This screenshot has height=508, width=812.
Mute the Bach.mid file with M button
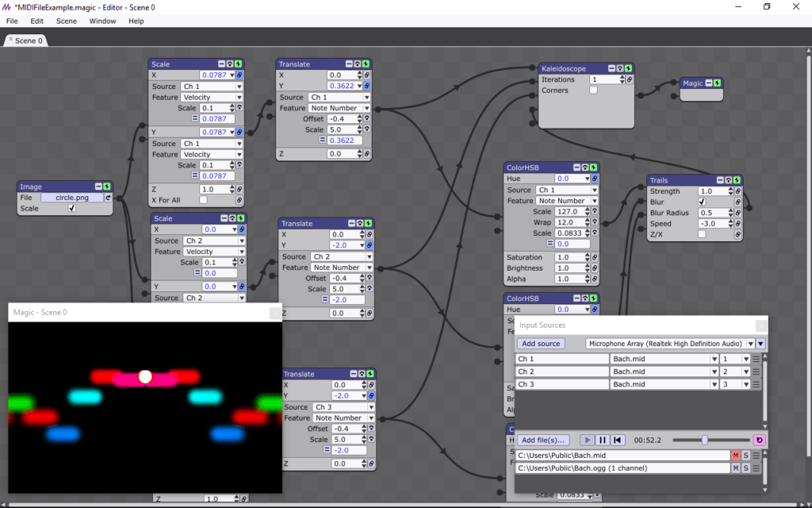(735, 456)
